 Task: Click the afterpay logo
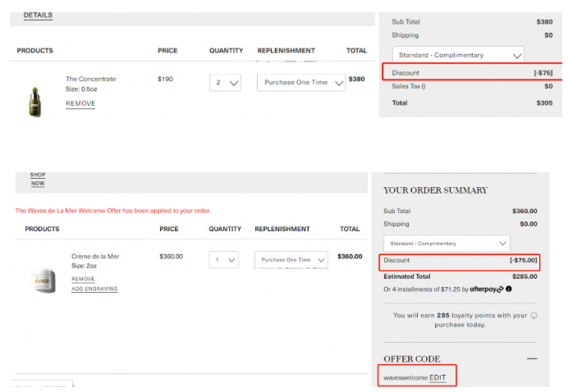487,289
